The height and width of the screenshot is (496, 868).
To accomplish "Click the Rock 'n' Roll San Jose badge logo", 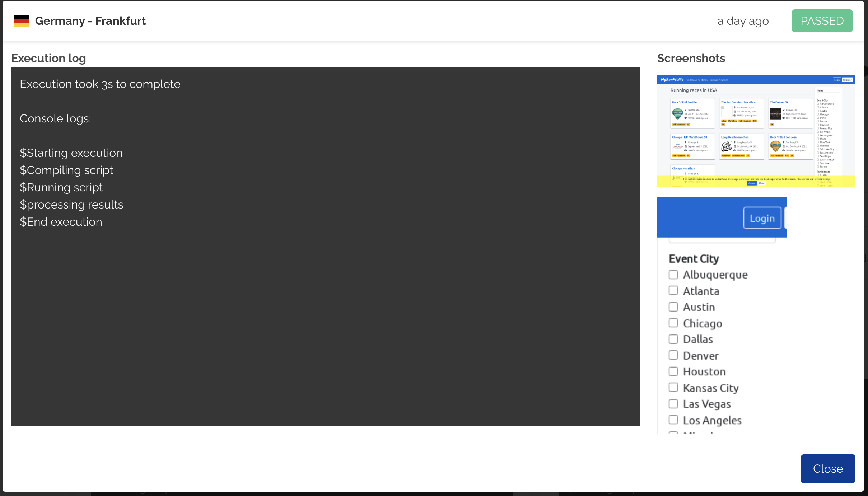I will pyautogui.click(x=776, y=146).
